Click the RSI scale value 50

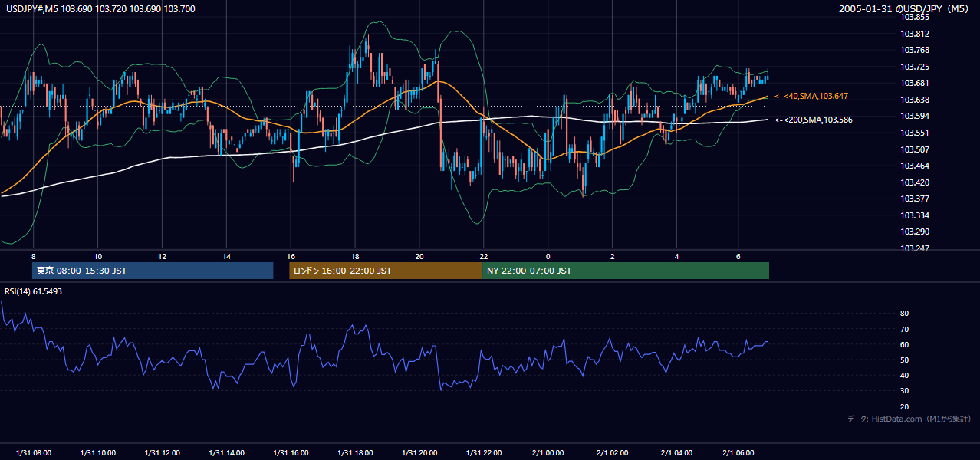point(904,360)
